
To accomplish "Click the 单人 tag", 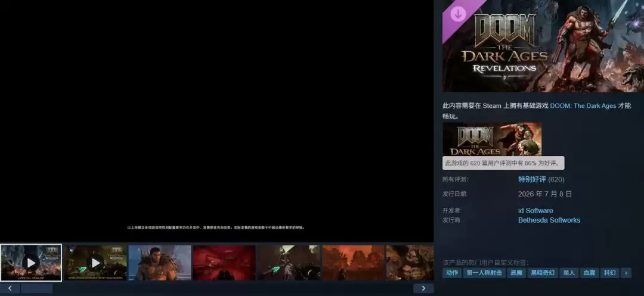I will pos(569,273).
